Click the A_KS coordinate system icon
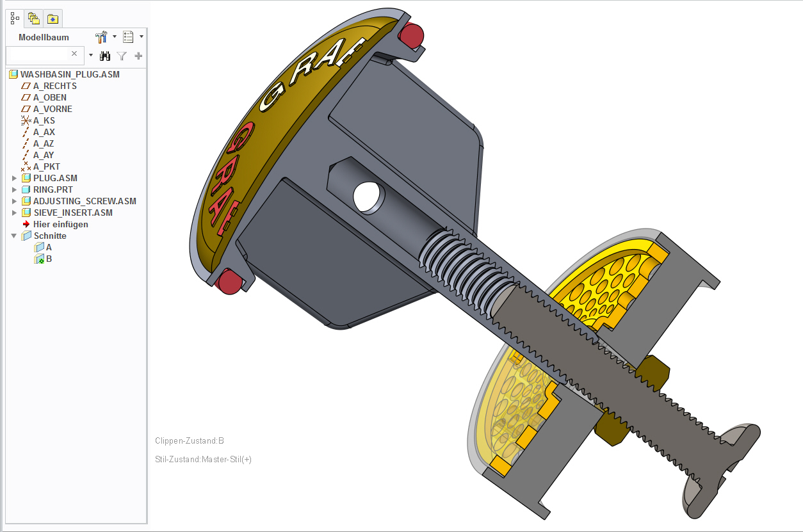803x532 pixels. (26, 120)
